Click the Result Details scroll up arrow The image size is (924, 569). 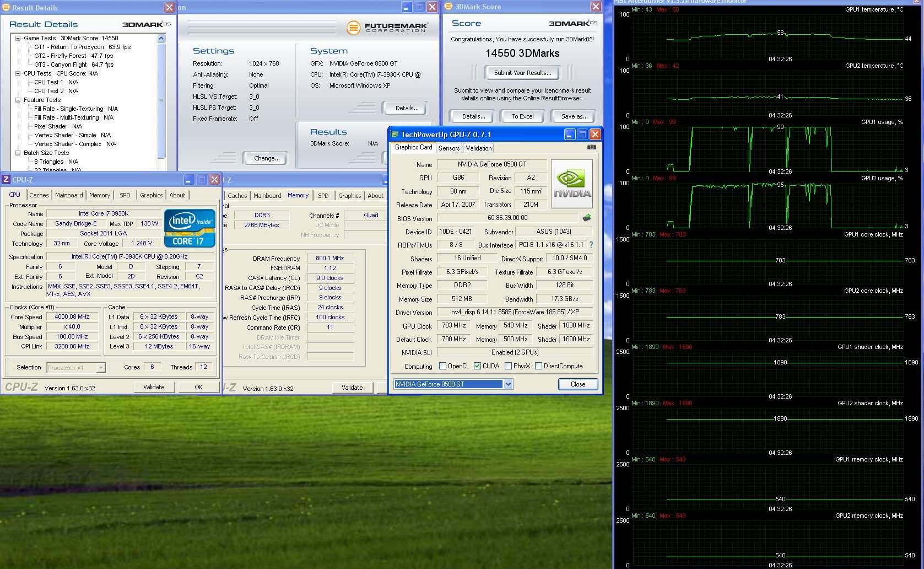point(161,38)
